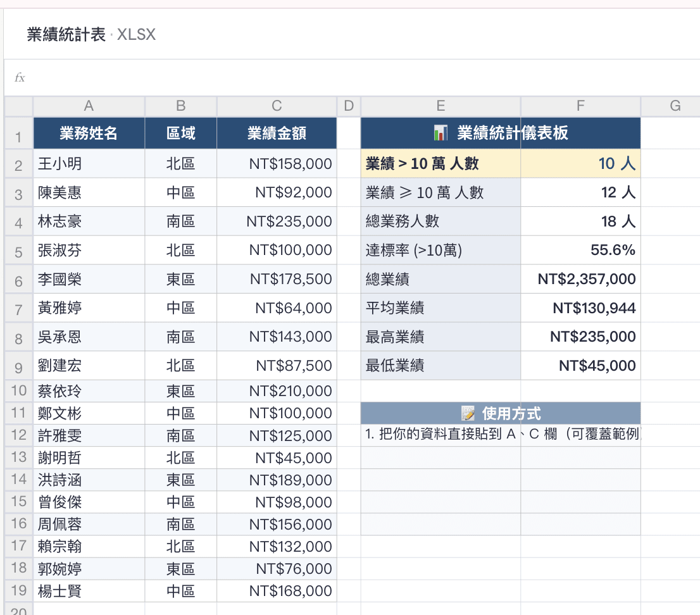Click the NT$125,000 amount cell
The height and width of the screenshot is (615, 700).
tap(277, 435)
